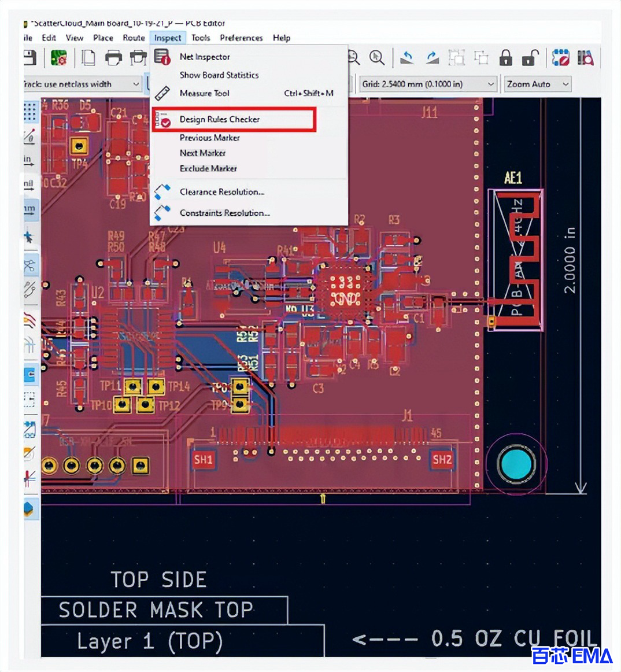Open the Grid size dropdown

click(x=428, y=84)
